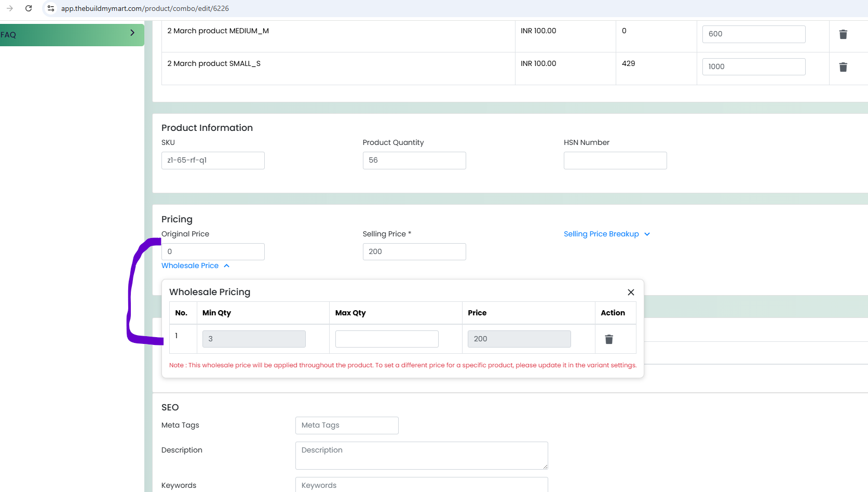
Task: Edit the Selling Price field
Action: pyautogui.click(x=414, y=252)
